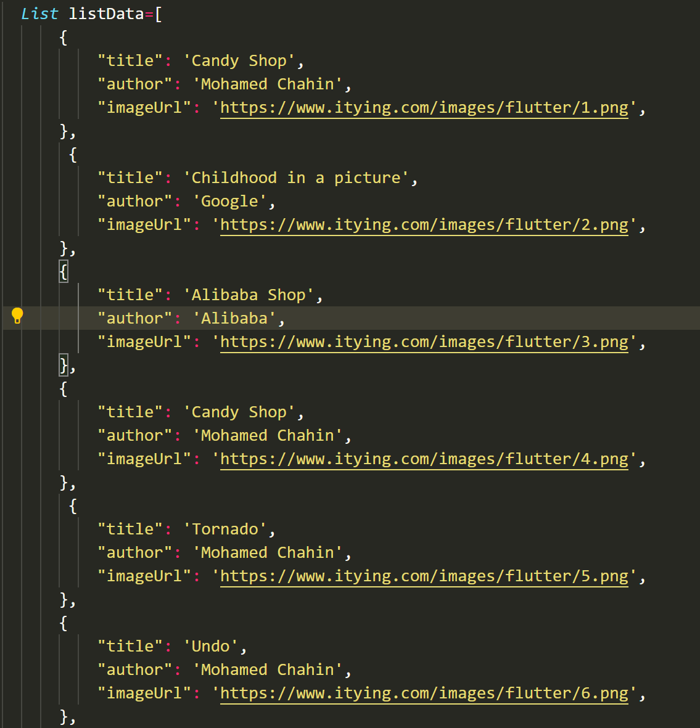The height and width of the screenshot is (728, 700).
Task: Place cursor in 'Childhood in a picture' string
Action: 296,178
